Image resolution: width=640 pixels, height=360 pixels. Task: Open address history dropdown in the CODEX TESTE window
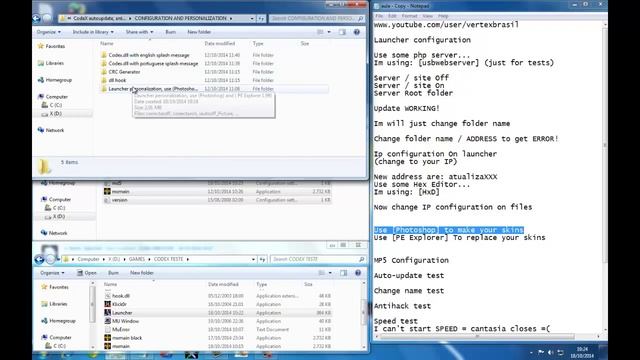click(253, 259)
